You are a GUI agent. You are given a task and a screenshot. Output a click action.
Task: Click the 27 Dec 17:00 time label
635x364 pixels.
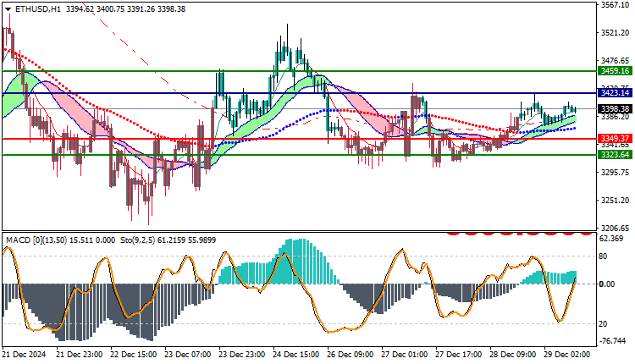(458, 355)
